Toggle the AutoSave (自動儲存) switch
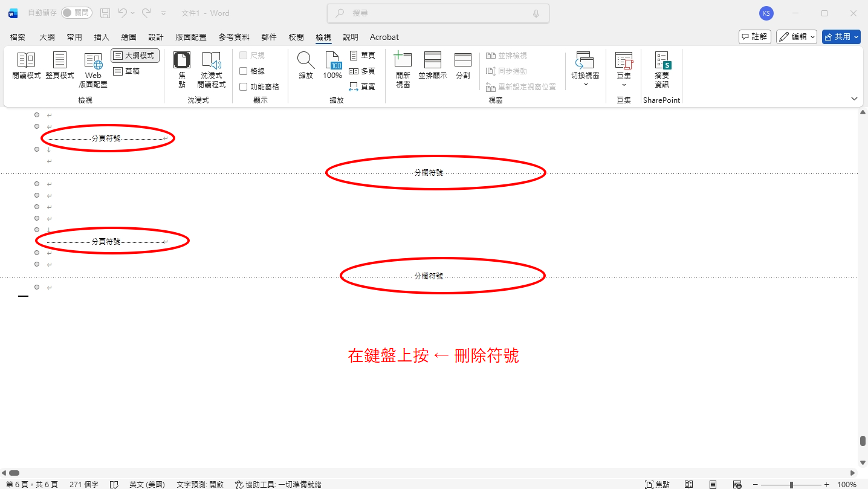This screenshot has width=868, height=489. 76,13
